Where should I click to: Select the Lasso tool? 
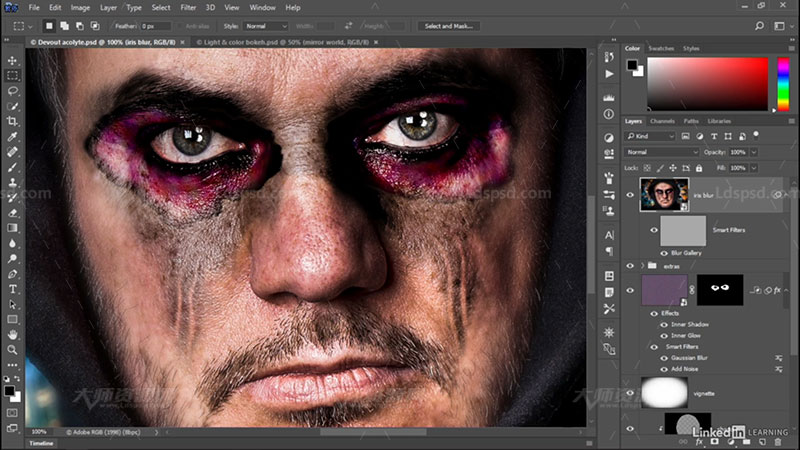(12, 91)
